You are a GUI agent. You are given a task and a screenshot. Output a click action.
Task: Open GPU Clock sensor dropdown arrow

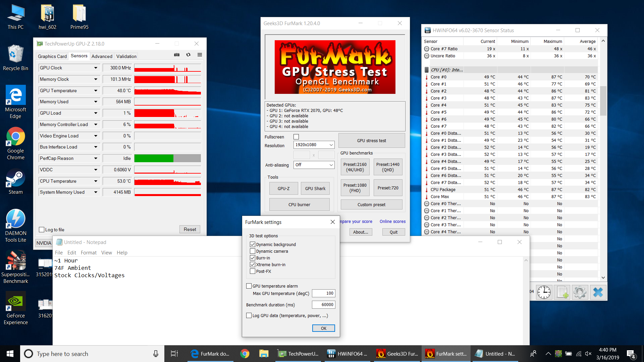pos(96,68)
